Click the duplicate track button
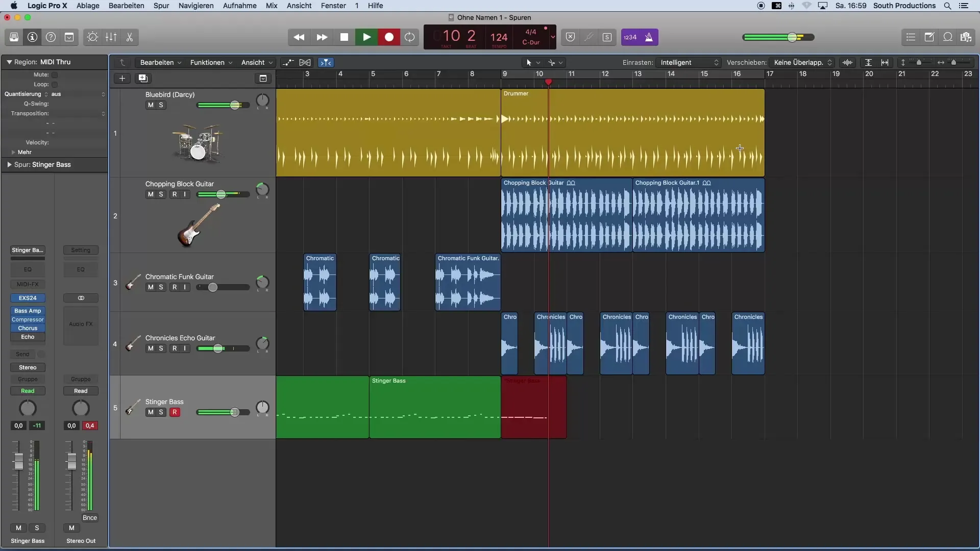 143,78
